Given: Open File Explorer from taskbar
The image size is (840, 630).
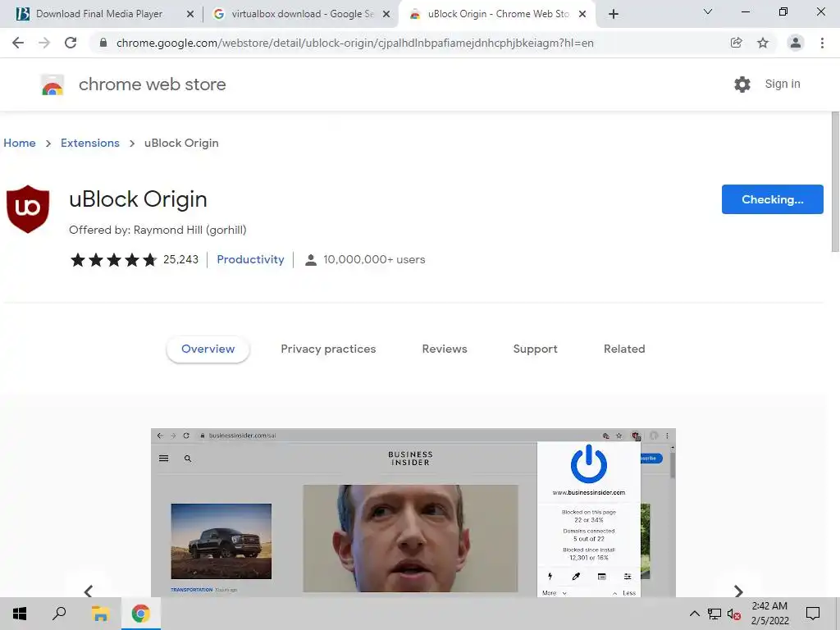Looking at the screenshot, I should (x=100, y=614).
